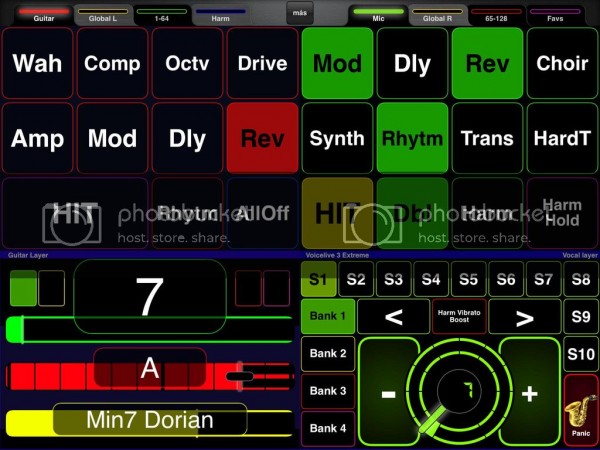Tap the yellow vocal HIT pad
The width and height of the screenshot is (600, 450).
[338, 213]
